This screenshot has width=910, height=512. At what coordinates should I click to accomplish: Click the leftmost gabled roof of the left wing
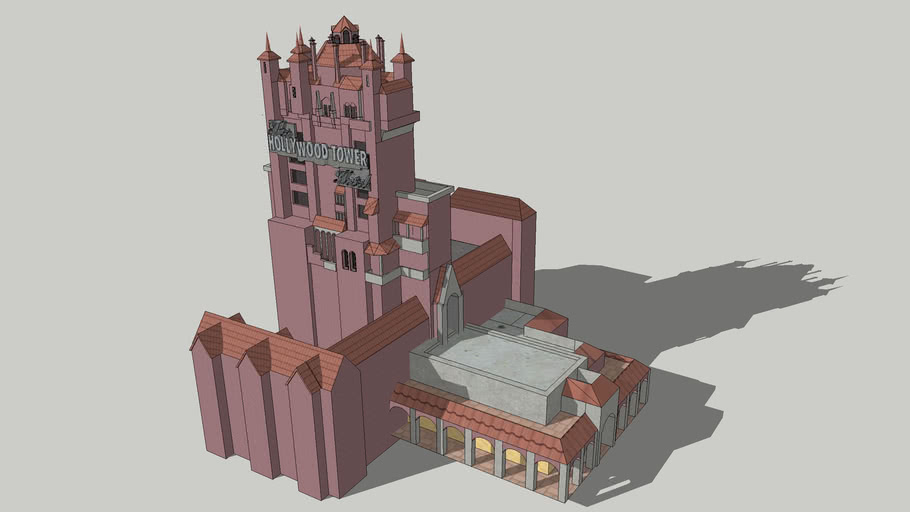click(210, 334)
